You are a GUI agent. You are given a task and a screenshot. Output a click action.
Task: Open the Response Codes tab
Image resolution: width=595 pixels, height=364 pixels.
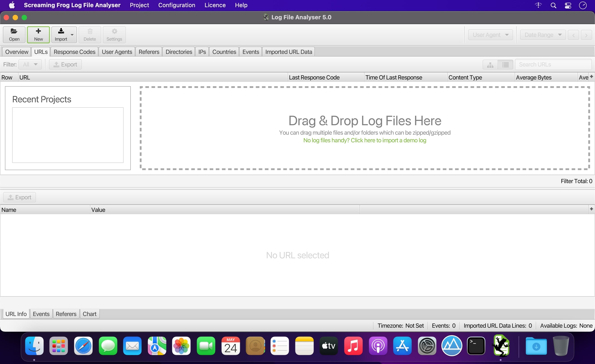click(x=74, y=52)
